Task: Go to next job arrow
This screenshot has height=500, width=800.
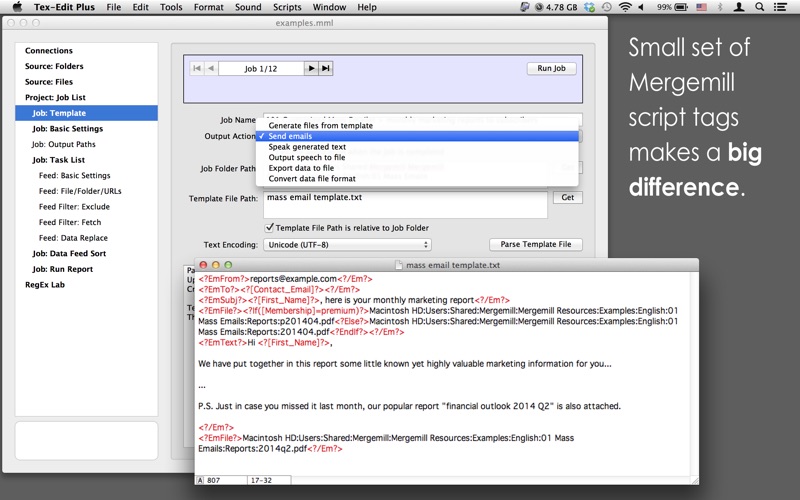Action: pyautogui.click(x=311, y=68)
